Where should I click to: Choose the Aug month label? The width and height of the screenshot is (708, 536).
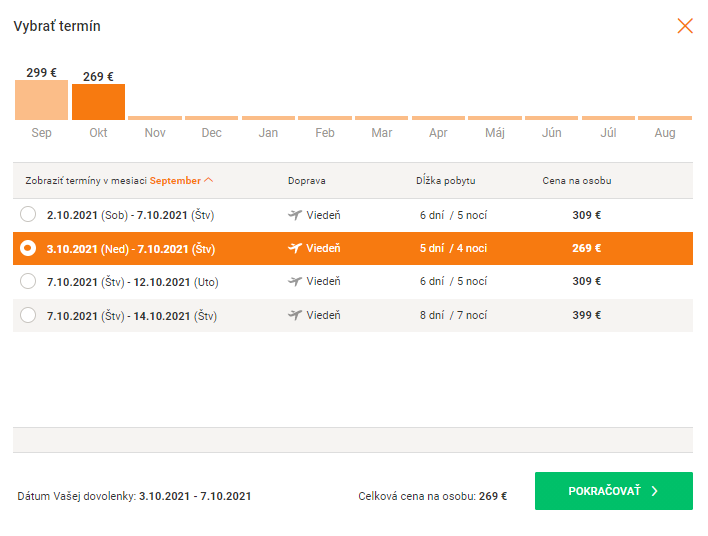pos(665,132)
